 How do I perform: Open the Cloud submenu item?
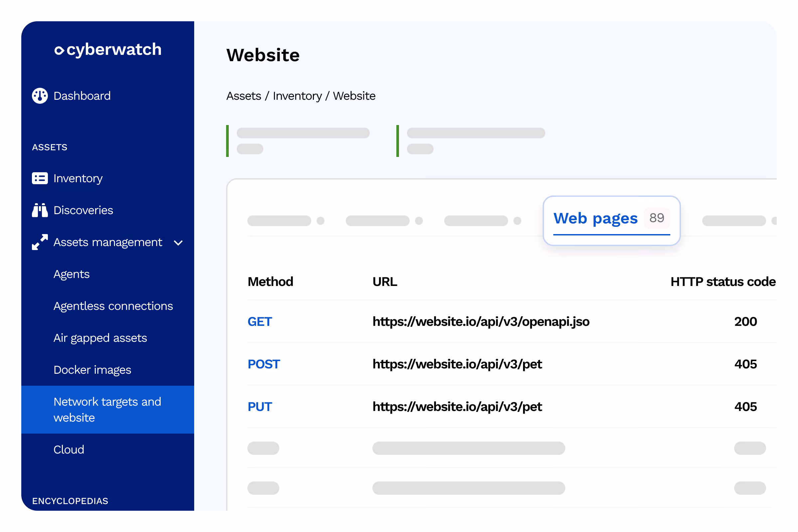point(69,450)
